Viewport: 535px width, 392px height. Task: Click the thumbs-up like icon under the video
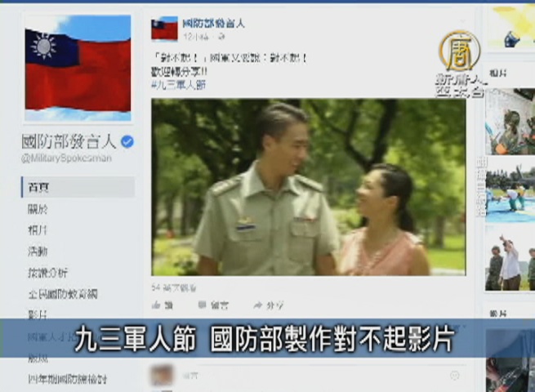pos(157,305)
